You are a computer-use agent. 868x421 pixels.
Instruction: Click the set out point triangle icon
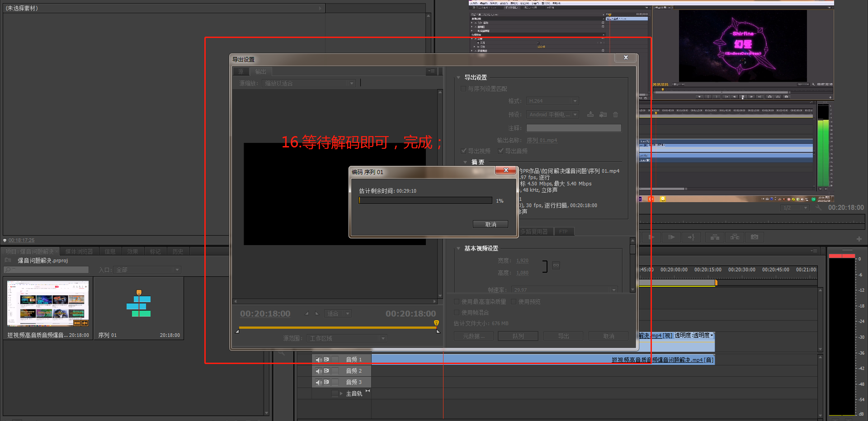pos(317,313)
